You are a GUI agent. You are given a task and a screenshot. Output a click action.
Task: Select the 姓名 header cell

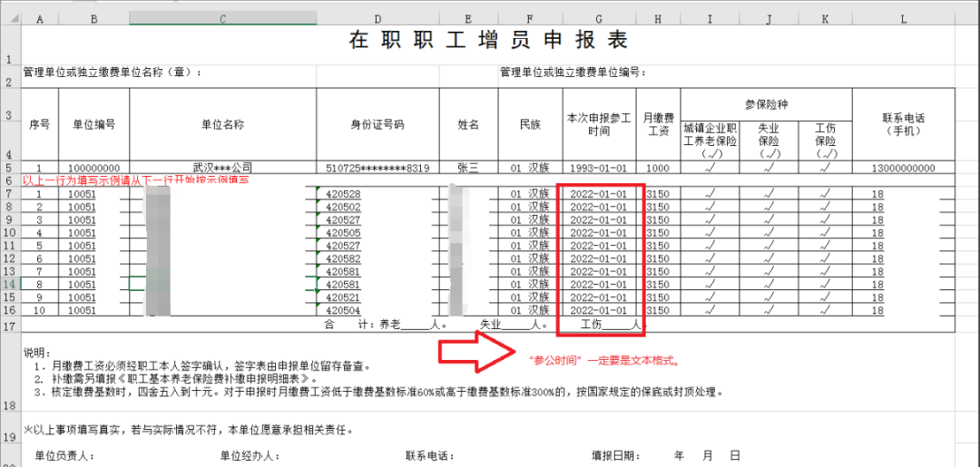pyautogui.click(x=468, y=124)
